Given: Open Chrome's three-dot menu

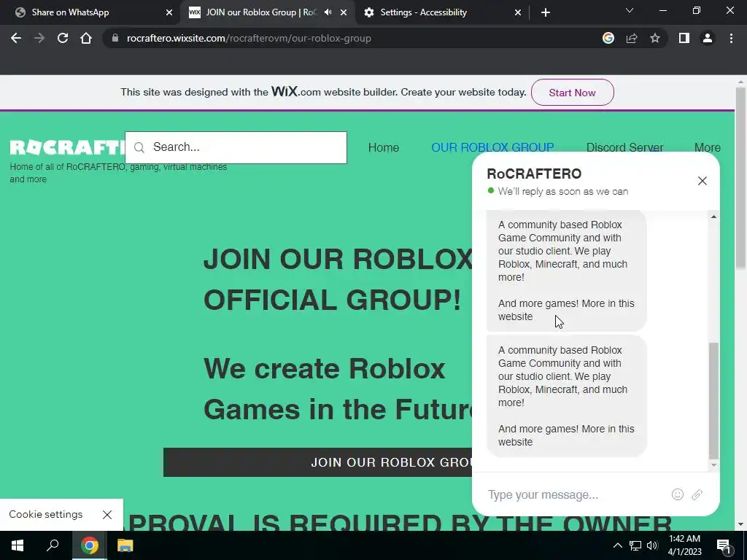Looking at the screenshot, I should (731, 38).
